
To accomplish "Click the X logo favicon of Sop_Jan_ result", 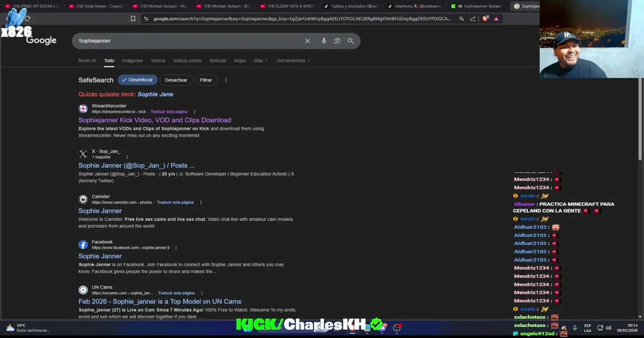I will pyautogui.click(x=83, y=154).
